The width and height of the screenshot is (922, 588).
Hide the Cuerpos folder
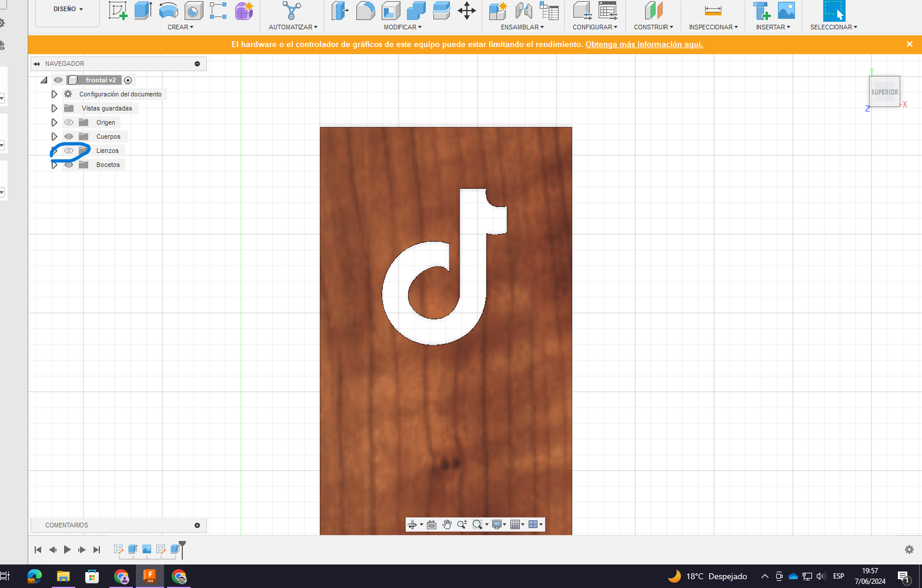[69, 136]
